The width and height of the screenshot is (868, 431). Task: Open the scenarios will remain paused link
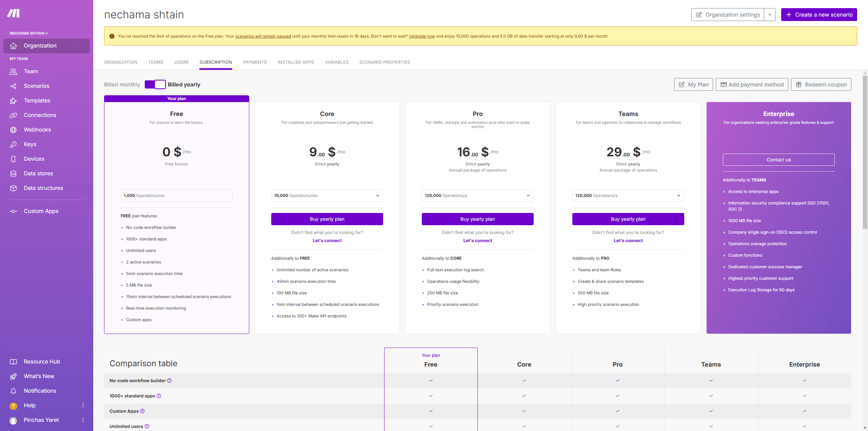click(263, 36)
